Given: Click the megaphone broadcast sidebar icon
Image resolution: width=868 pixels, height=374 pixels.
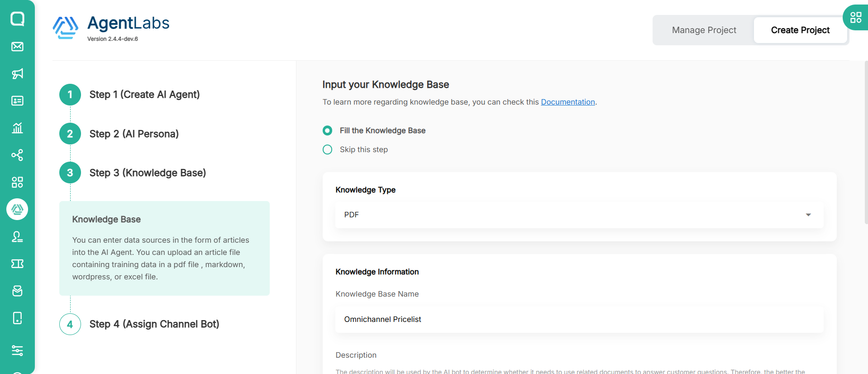Looking at the screenshot, I should [x=17, y=74].
